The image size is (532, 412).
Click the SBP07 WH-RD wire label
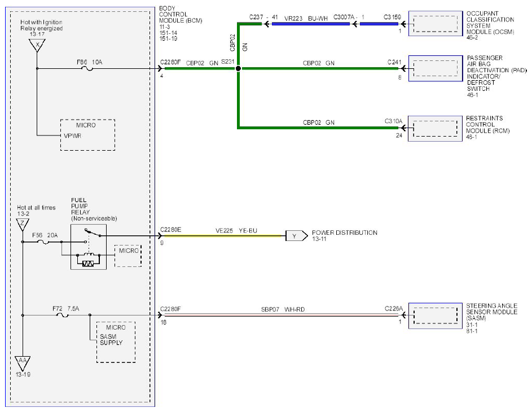click(x=283, y=309)
